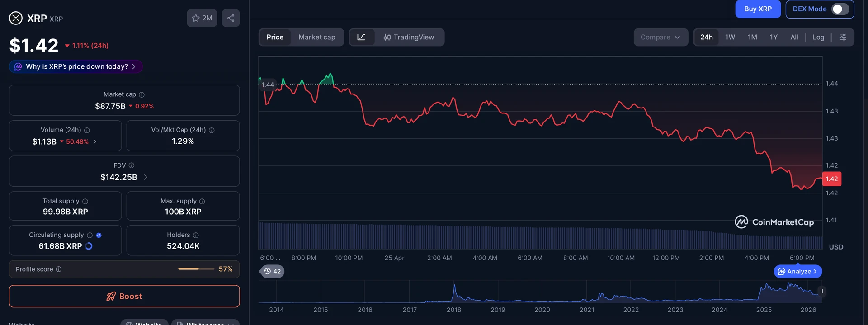
Task: Show Max. supply info icon
Action: [x=202, y=201]
